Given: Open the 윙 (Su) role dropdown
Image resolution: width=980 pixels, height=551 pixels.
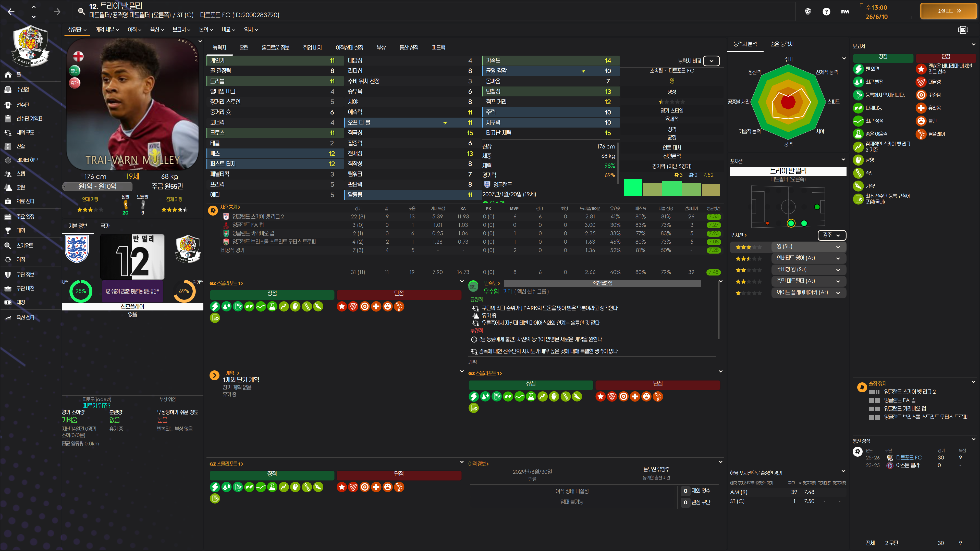Looking at the screenshot, I should (808, 246).
